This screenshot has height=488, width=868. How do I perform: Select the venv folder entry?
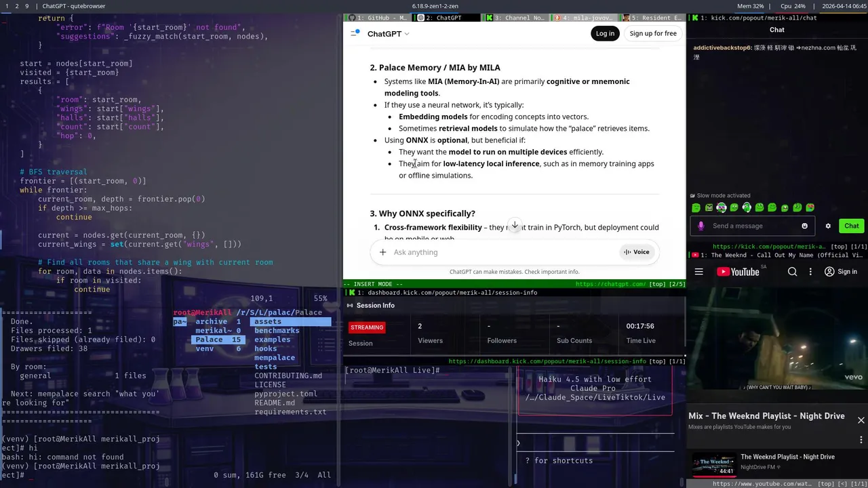217,348
